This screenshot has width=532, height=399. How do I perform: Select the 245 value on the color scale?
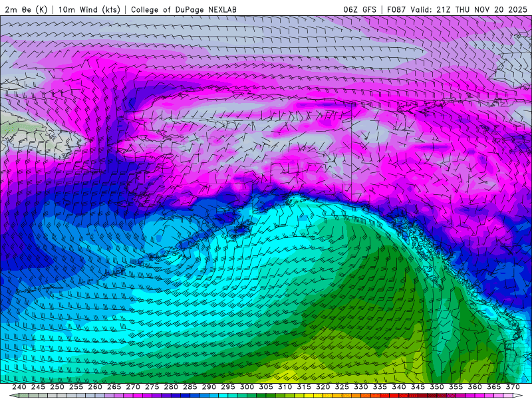point(38,387)
